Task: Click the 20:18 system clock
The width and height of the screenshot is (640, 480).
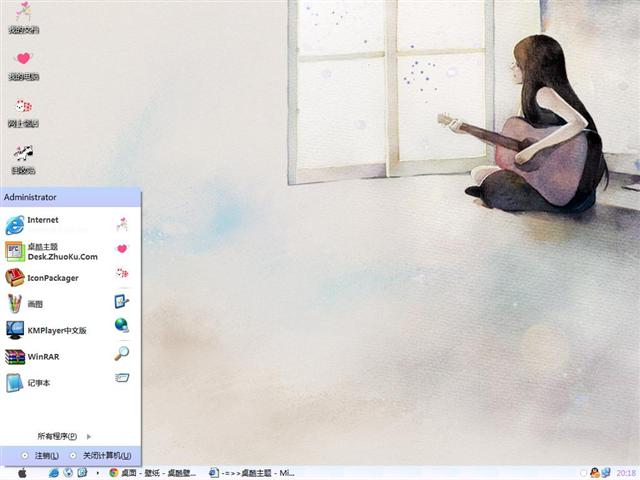Action: point(626,473)
